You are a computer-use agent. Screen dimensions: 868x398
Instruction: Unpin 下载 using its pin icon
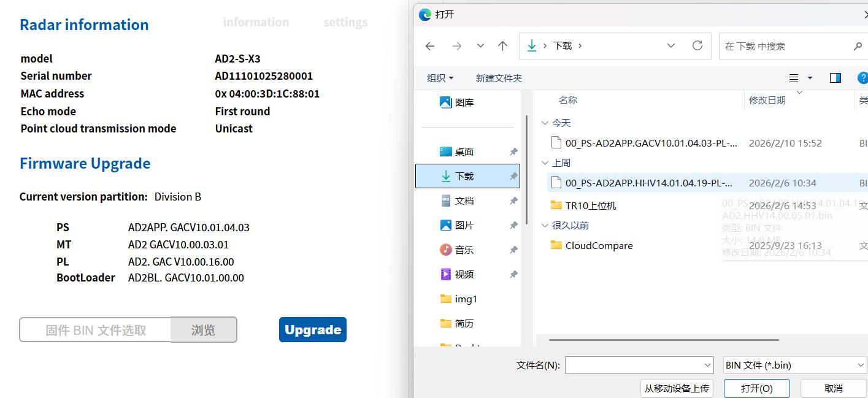point(513,176)
